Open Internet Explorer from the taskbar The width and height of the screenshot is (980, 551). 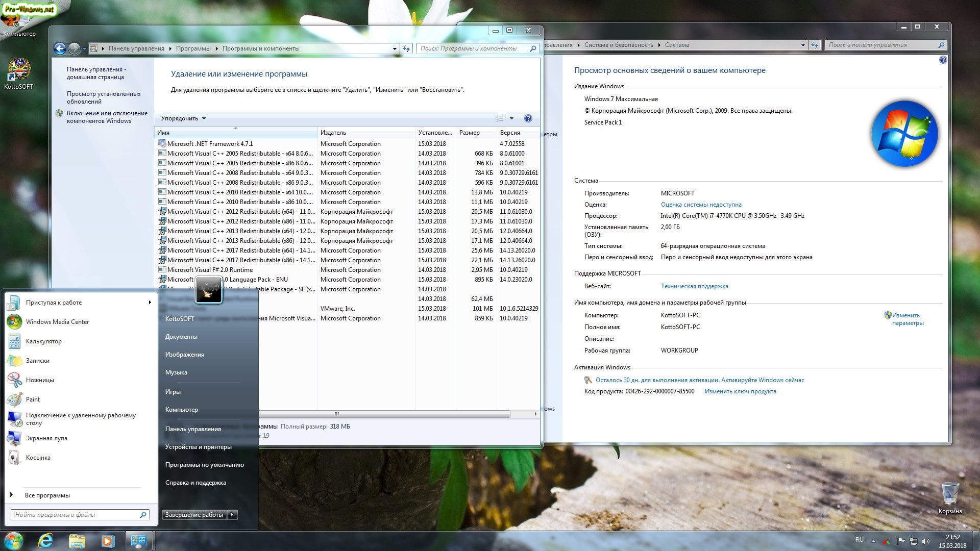click(x=45, y=540)
